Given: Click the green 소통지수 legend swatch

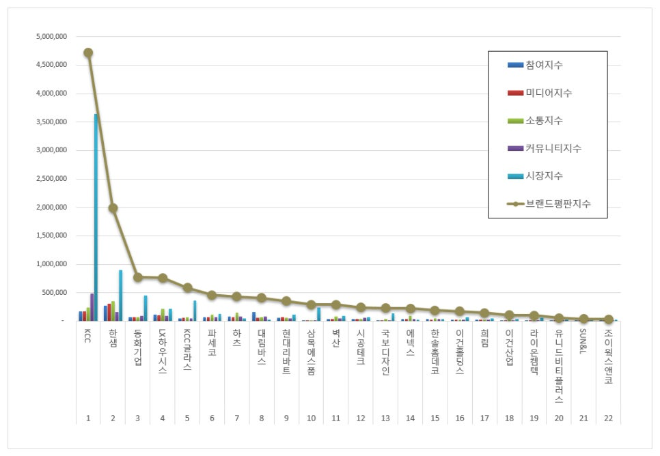Looking at the screenshot, I should pyautogui.click(x=513, y=121).
